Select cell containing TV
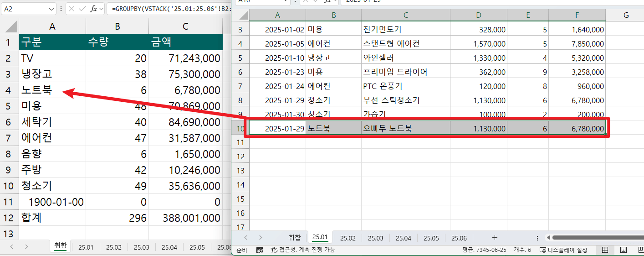Image resolution: width=644 pixels, height=256 pixels. tap(52, 58)
